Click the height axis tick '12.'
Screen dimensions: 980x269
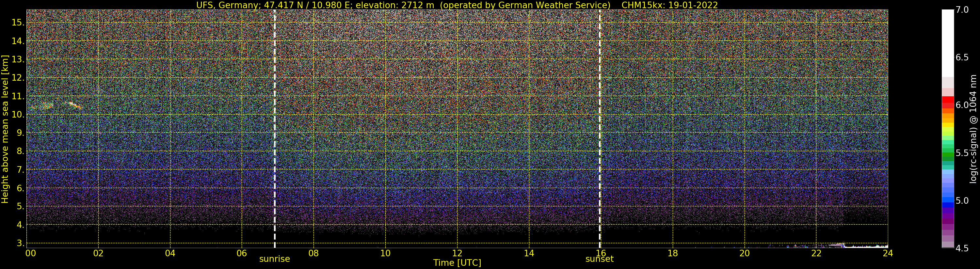(x=18, y=78)
